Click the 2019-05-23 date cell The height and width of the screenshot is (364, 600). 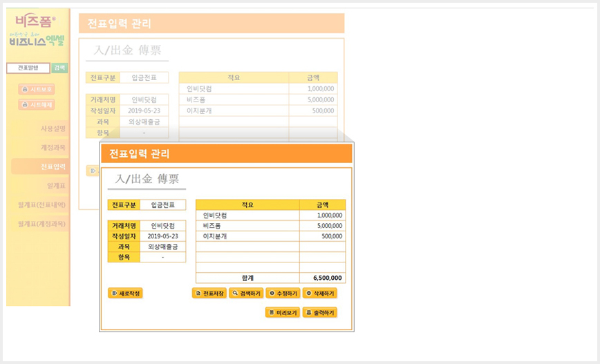(163, 236)
